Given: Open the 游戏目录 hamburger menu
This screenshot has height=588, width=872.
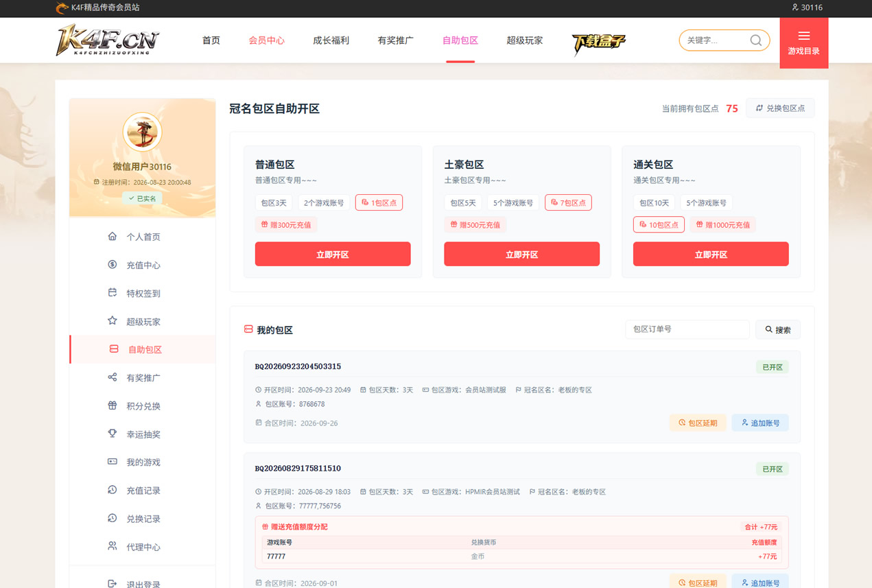Looking at the screenshot, I should click(804, 43).
